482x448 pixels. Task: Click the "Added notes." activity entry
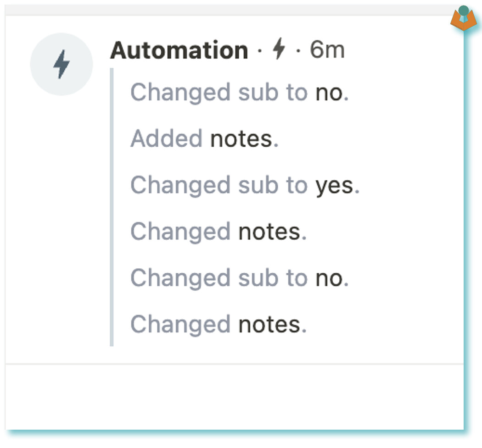tap(205, 139)
